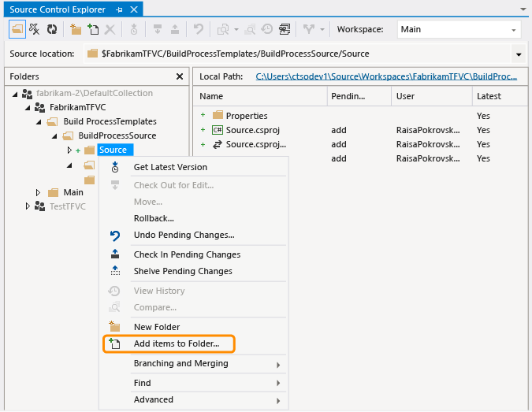Select the Main folder in tree
532x412 pixels.
click(x=73, y=192)
